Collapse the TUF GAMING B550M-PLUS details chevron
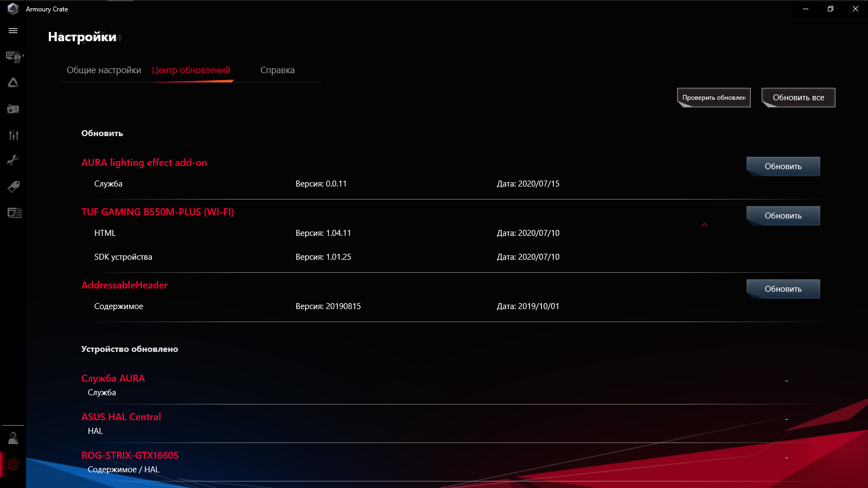Screen dimensions: 868x488 point(704,225)
